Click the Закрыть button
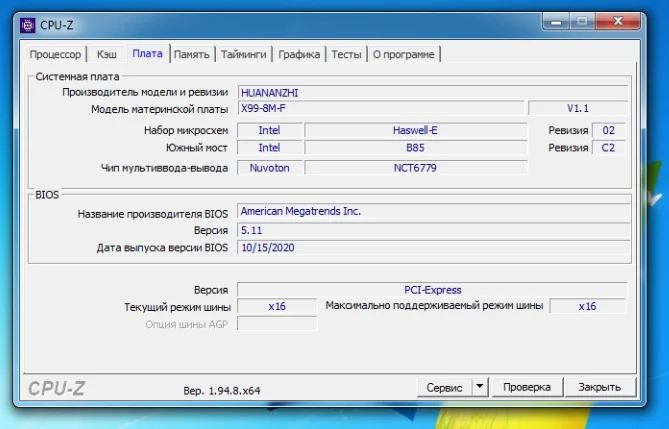The width and height of the screenshot is (669, 429). pos(599,387)
